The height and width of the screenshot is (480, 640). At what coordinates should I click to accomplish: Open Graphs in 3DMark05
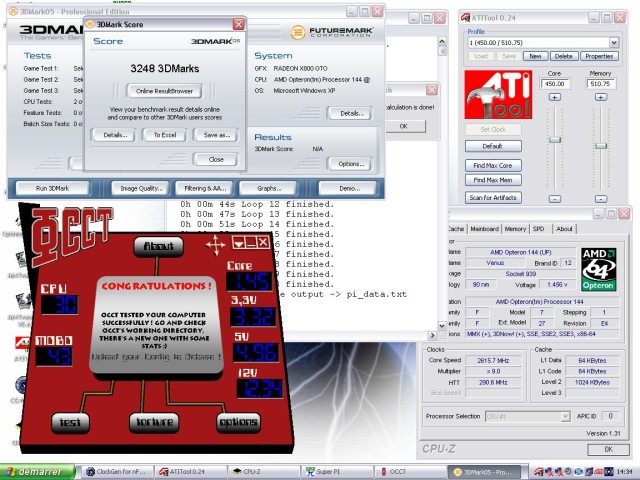pyautogui.click(x=269, y=189)
